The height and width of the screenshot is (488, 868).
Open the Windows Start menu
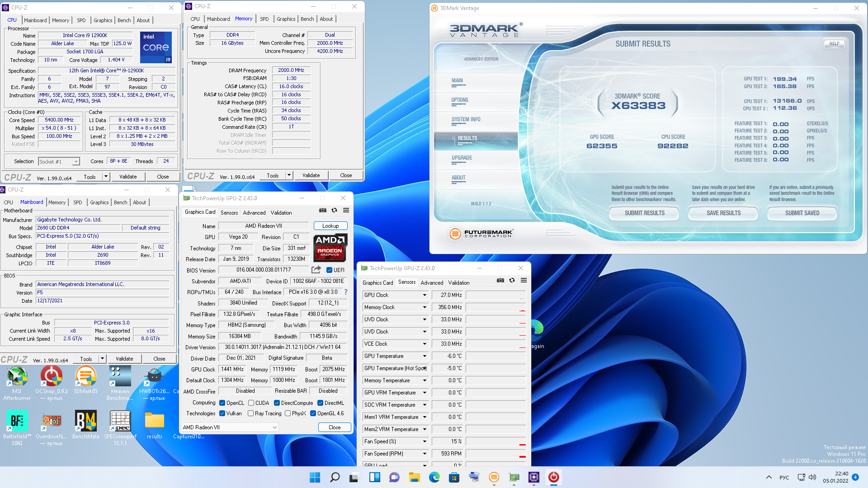[315, 477]
